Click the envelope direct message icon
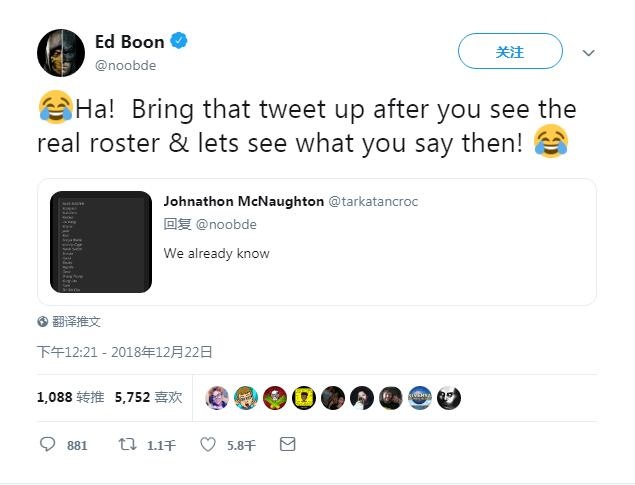 click(x=288, y=444)
